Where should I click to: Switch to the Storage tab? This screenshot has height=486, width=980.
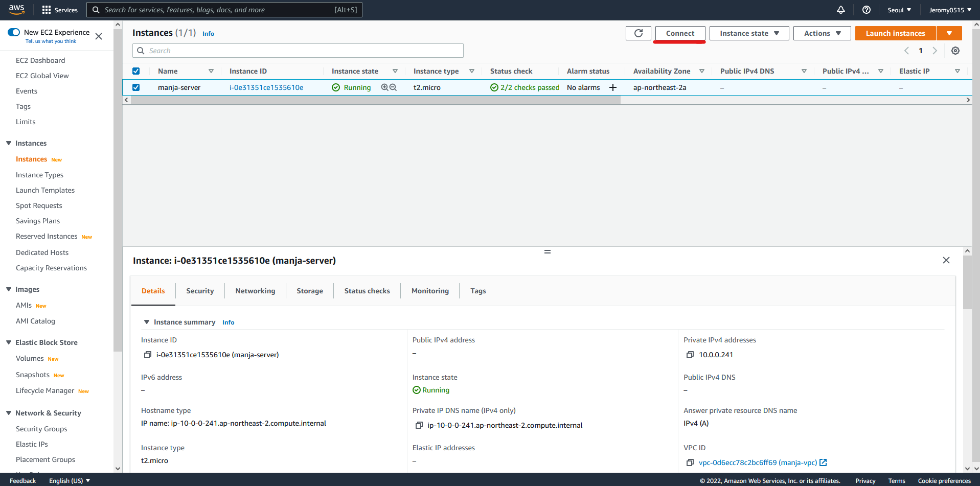[x=310, y=291]
